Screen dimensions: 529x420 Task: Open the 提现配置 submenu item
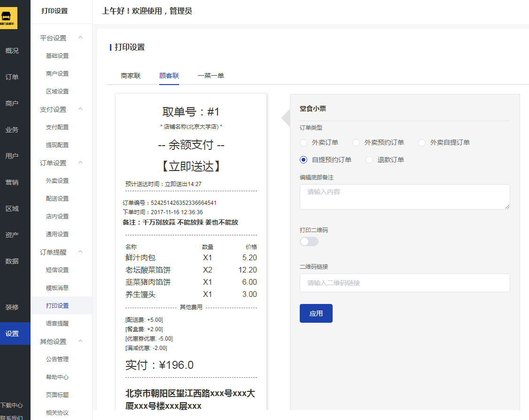[57, 145]
